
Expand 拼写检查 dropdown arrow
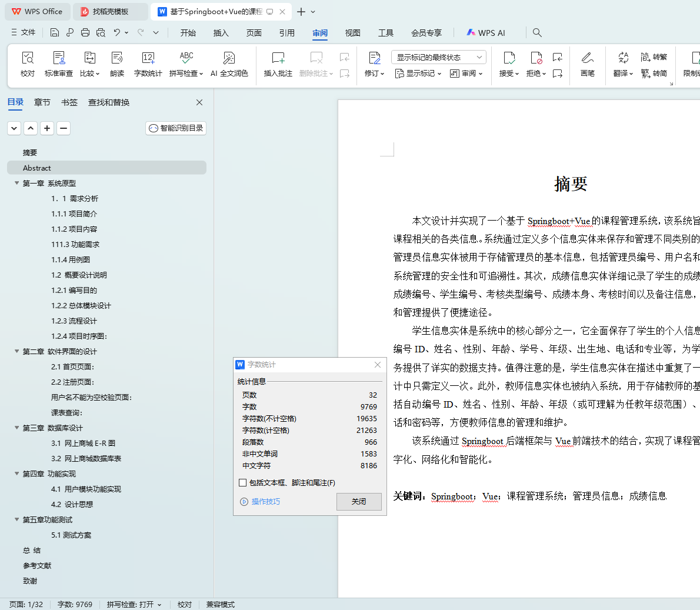point(201,74)
